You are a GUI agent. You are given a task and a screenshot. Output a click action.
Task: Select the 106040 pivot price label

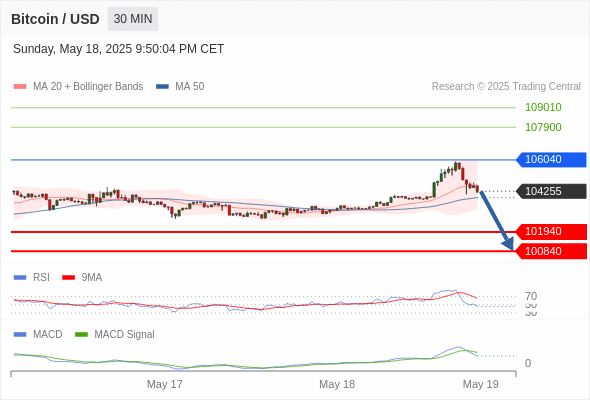[551, 160]
